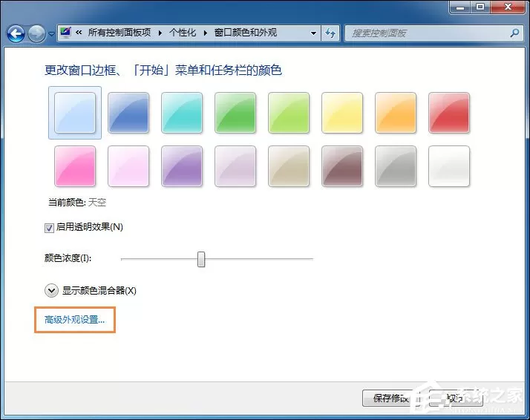Toggle the 启用透明效果 checkbox
Screen dimensions: 530x420
(x=49, y=228)
